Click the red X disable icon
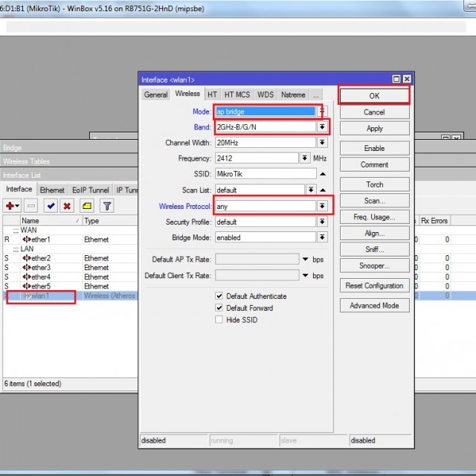Image resolution: width=476 pixels, height=476 pixels. click(x=67, y=206)
